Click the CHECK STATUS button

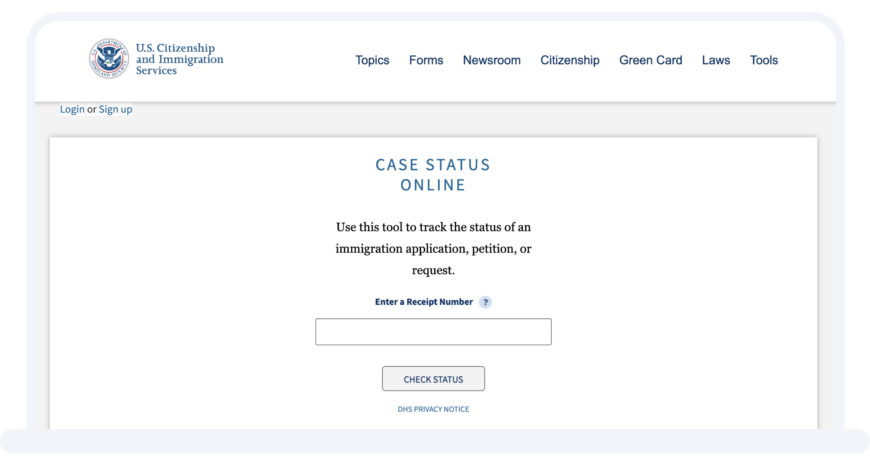[x=433, y=379]
